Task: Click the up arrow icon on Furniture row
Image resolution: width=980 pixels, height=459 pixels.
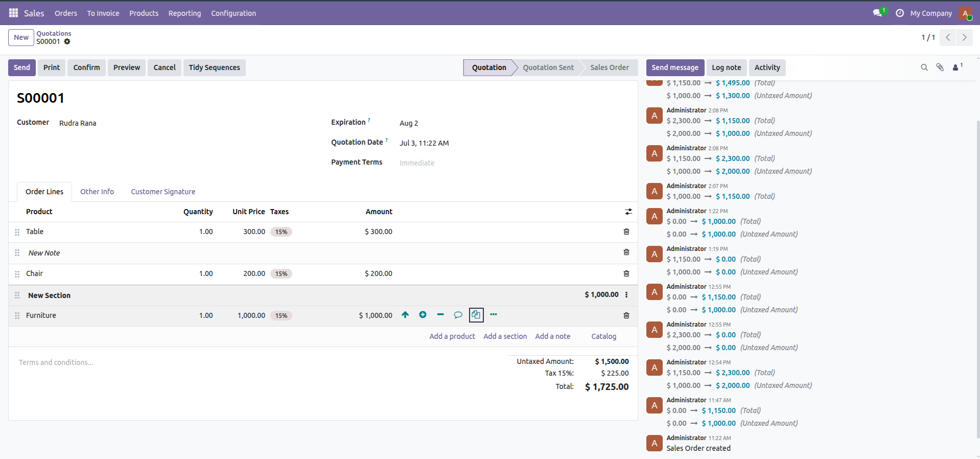Action: pos(405,315)
